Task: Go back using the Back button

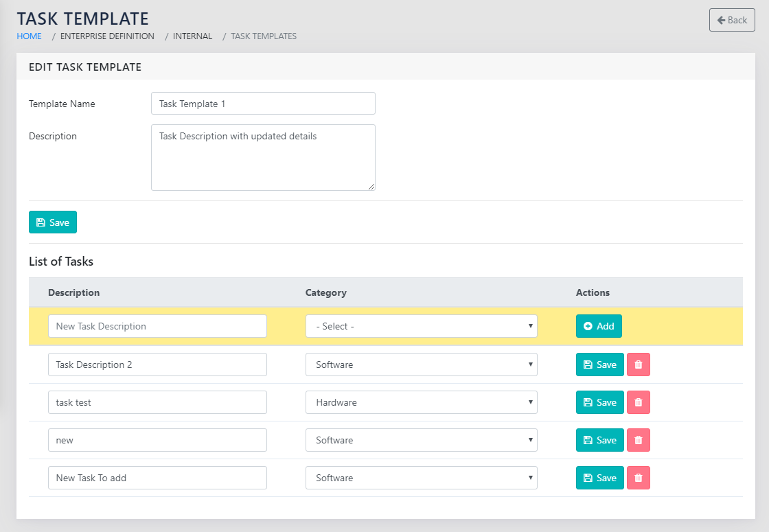Action: tap(731, 20)
